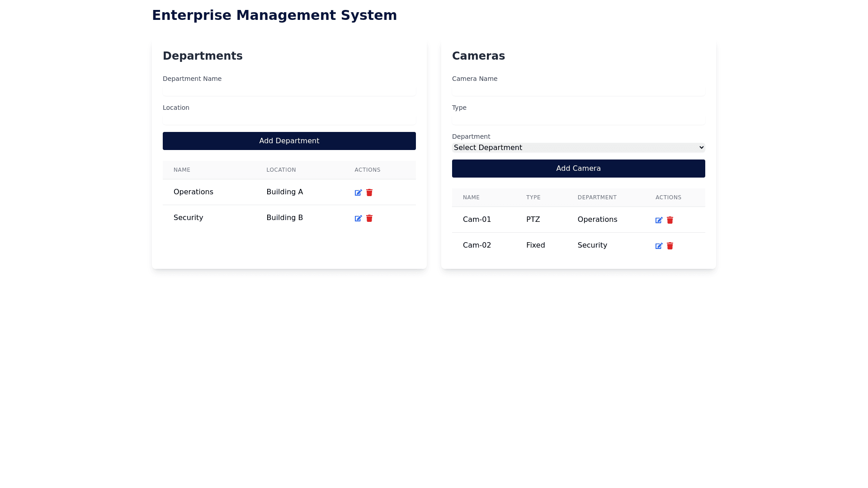Delete the Operations department

pos(369,192)
